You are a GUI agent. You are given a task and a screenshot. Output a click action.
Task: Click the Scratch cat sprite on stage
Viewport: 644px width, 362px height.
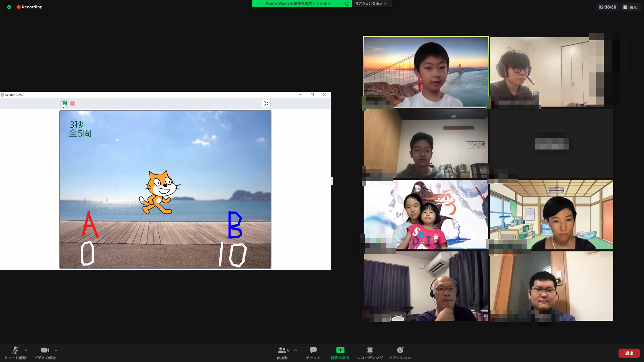(160, 192)
